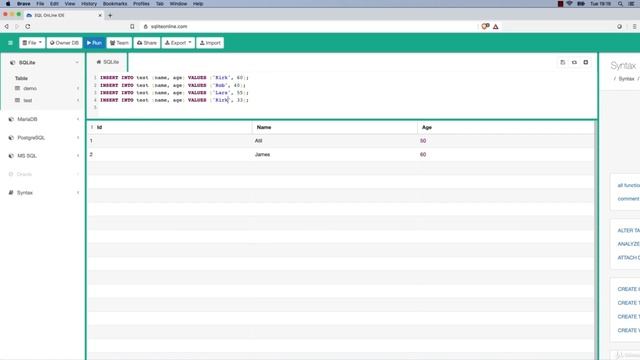Click inside the SQL editor line 5
This screenshot has height=360, width=640.
click(347, 107)
